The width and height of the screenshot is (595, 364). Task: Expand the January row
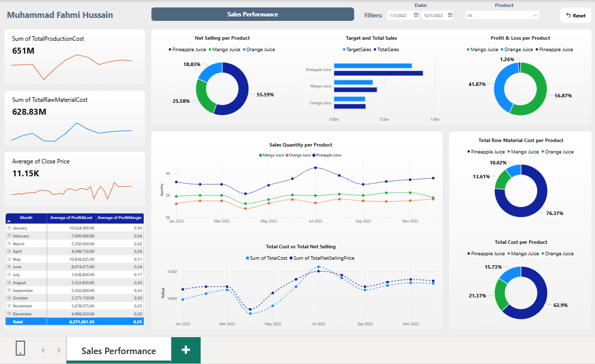coord(8,228)
